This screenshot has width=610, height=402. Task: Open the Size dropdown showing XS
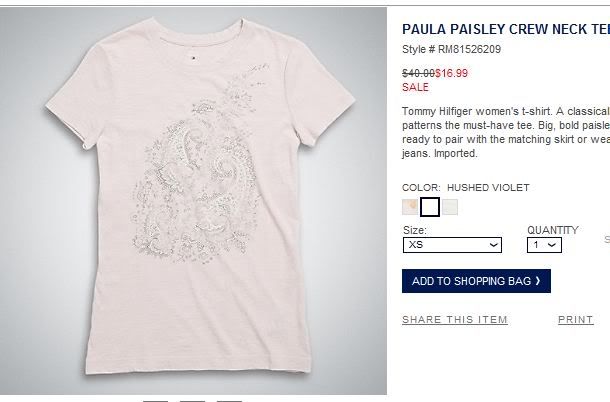click(x=452, y=245)
